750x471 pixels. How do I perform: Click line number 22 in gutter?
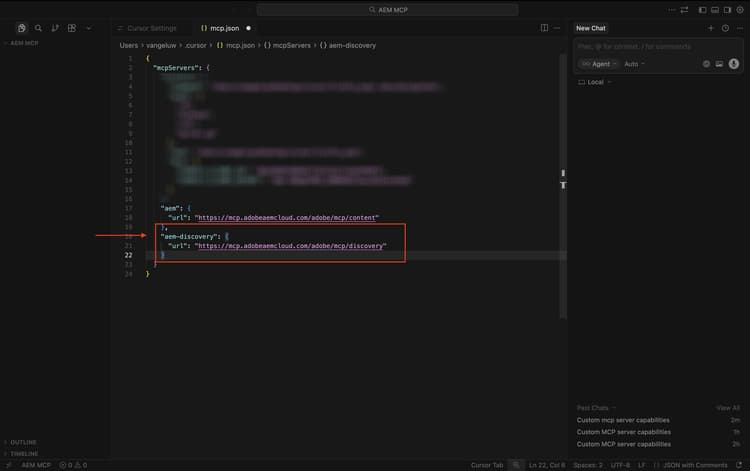click(x=128, y=255)
